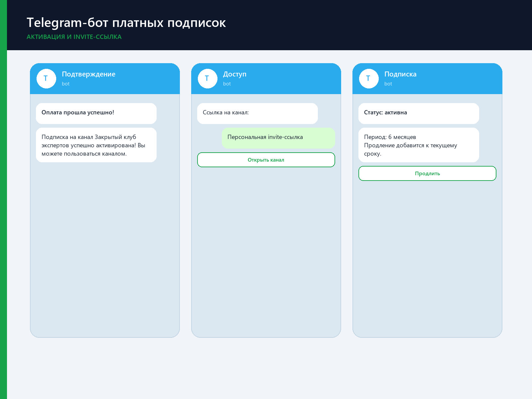Click the bot avatar in Подписка chat
532x399 pixels.
point(369,78)
